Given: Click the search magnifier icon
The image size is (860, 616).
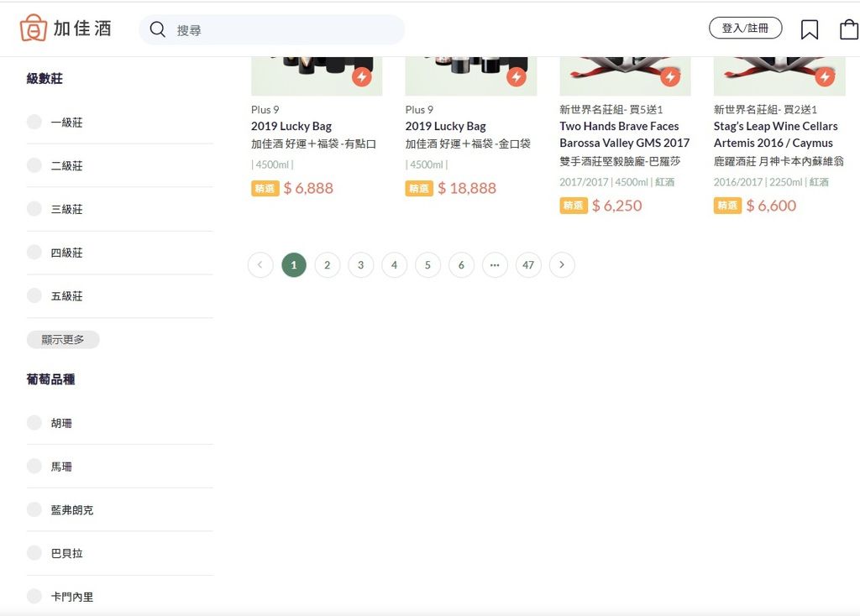Looking at the screenshot, I should tap(157, 29).
